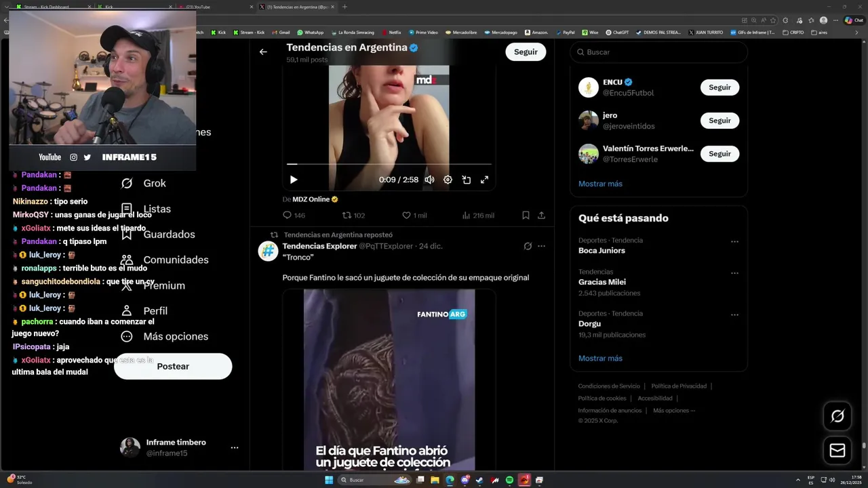
Task: Open Steam from the taskbar
Action: pos(479,480)
